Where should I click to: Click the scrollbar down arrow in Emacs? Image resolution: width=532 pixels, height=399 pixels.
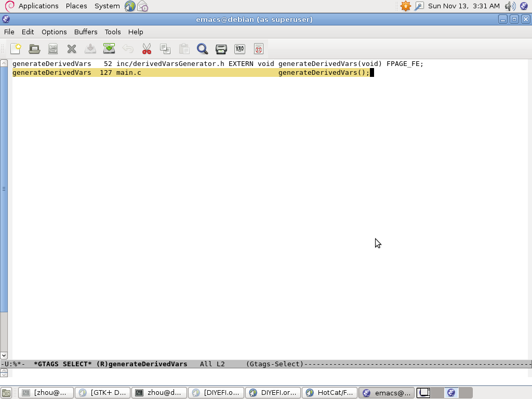click(x=4, y=356)
